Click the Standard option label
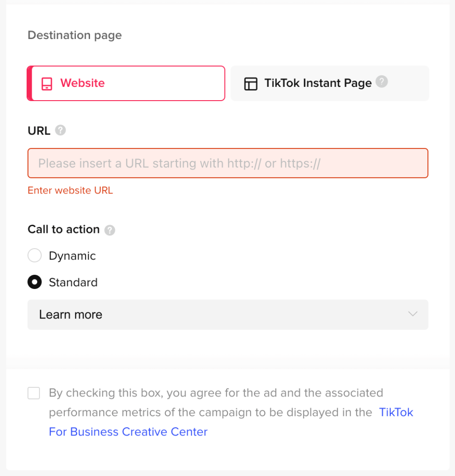This screenshot has width=455, height=476. [73, 282]
